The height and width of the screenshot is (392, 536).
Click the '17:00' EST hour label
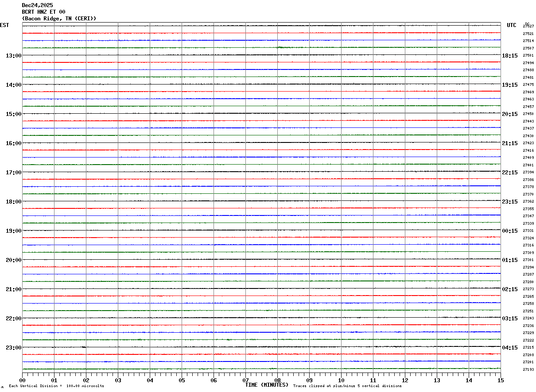click(14, 173)
